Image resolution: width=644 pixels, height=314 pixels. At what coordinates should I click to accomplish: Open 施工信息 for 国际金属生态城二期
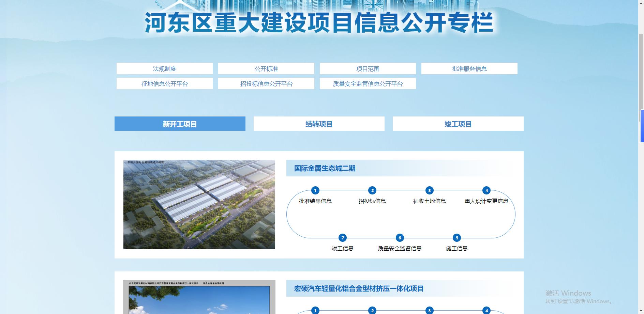pos(457,248)
